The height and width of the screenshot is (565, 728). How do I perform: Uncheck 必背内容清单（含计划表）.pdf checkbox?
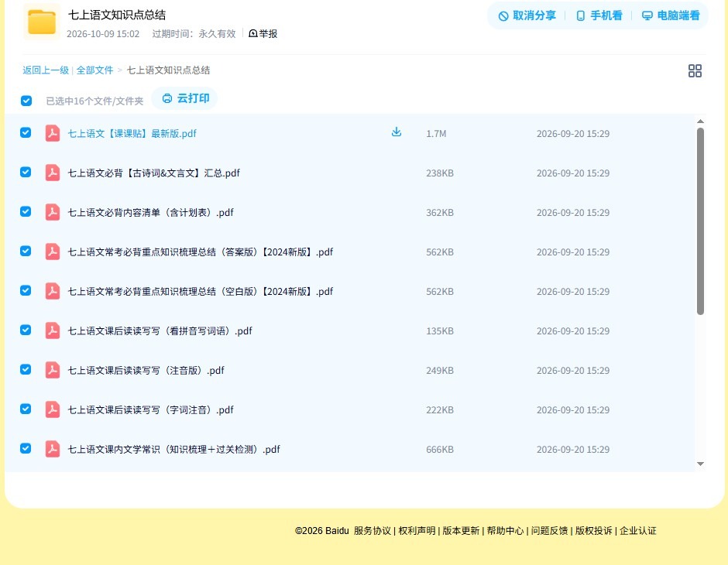(x=26, y=211)
